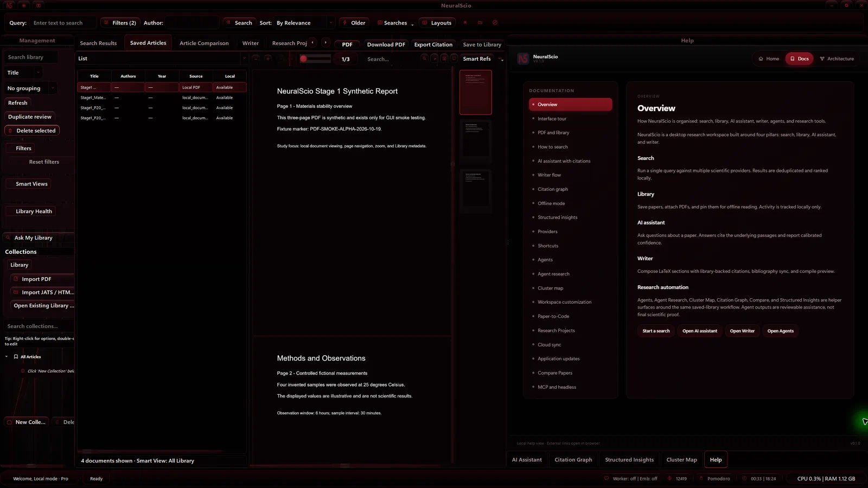Click the magnifier search icon in PDF toolbar
Viewport: 868px width, 488px height.
(424, 59)
